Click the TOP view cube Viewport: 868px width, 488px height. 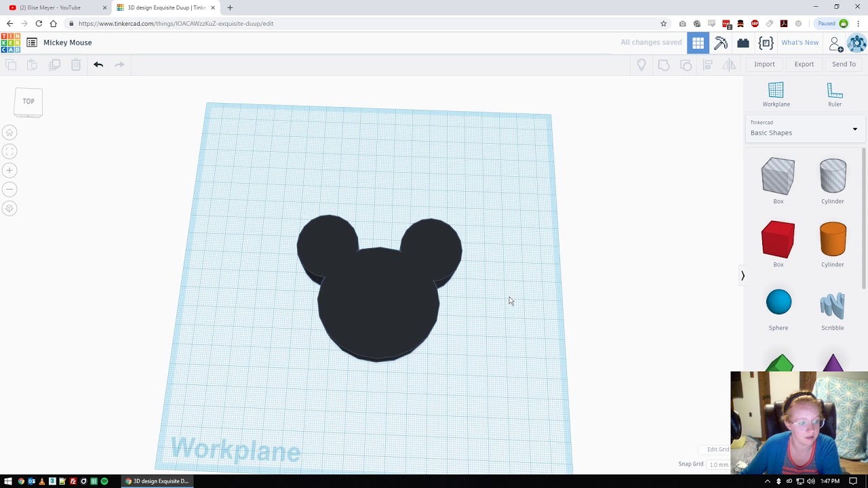(28, 102)
